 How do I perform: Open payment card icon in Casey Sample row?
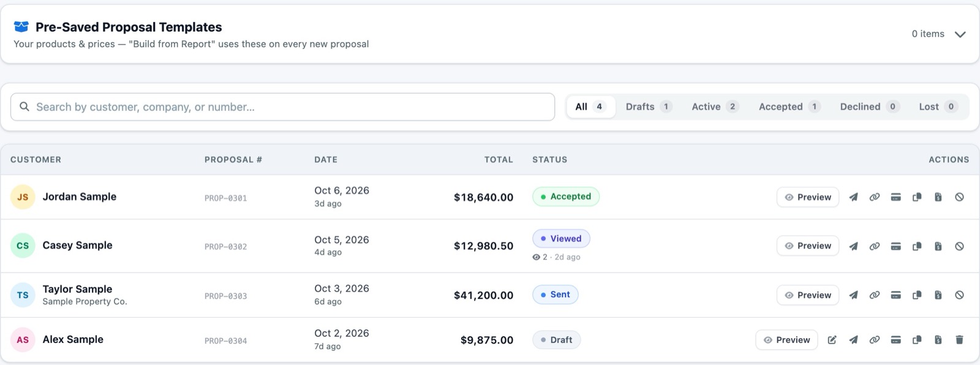895,246
